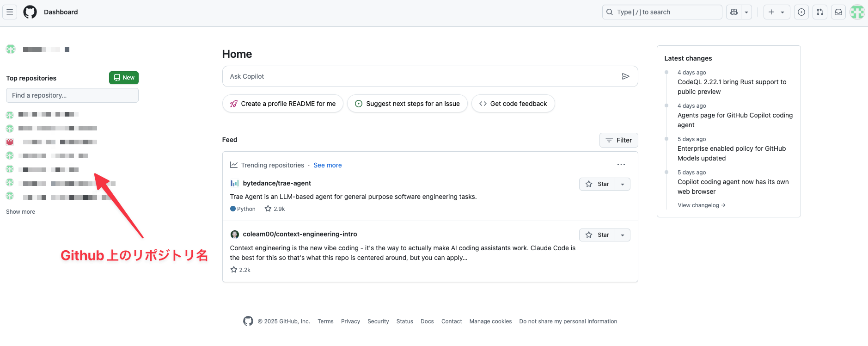Open the Issues icon in header
The width and height of the screenshot is (868, 346).
pos(801,12)
